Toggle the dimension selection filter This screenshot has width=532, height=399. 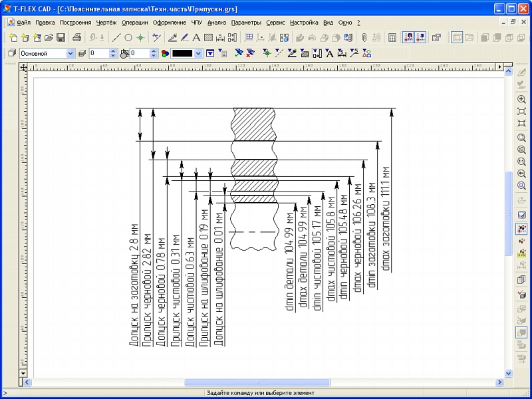pyautogui.click(x=342, y=53)
